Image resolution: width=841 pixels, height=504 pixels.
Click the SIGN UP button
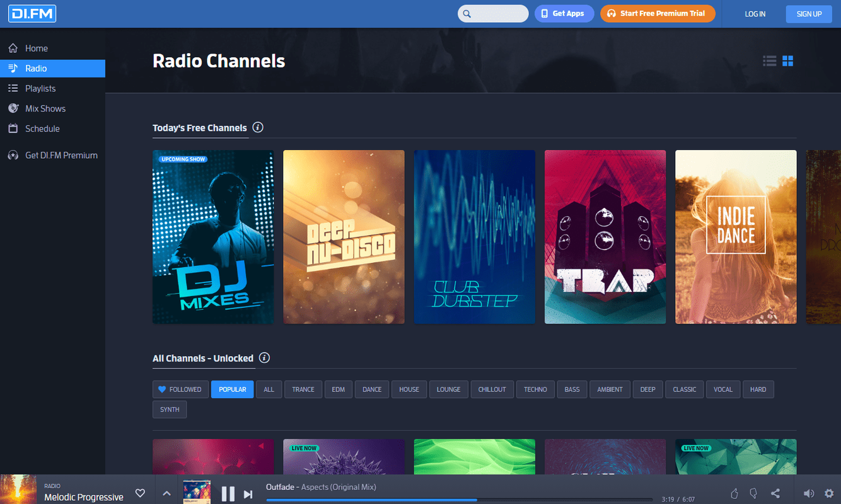(x=809, y=14)
